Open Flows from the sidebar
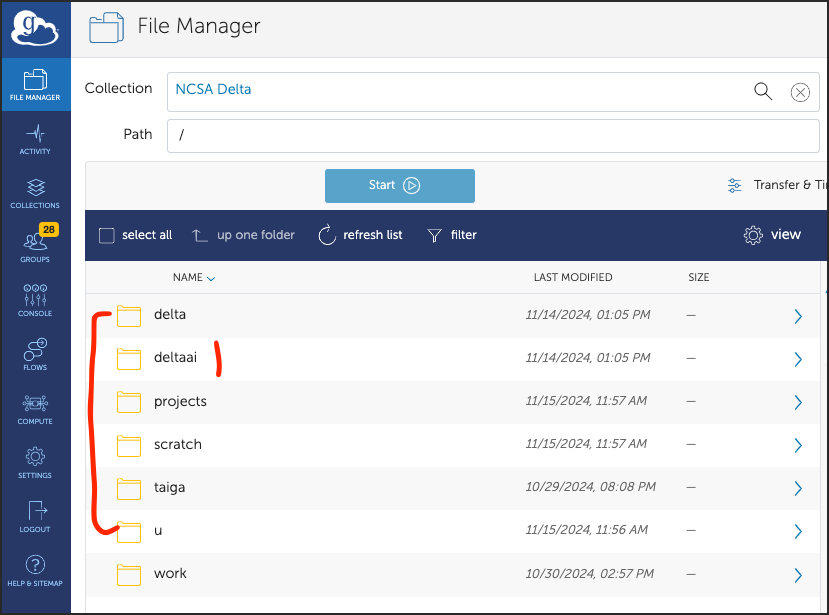Image resolution: width=829 pixels, height=615 pixels. tap(35, 354)
